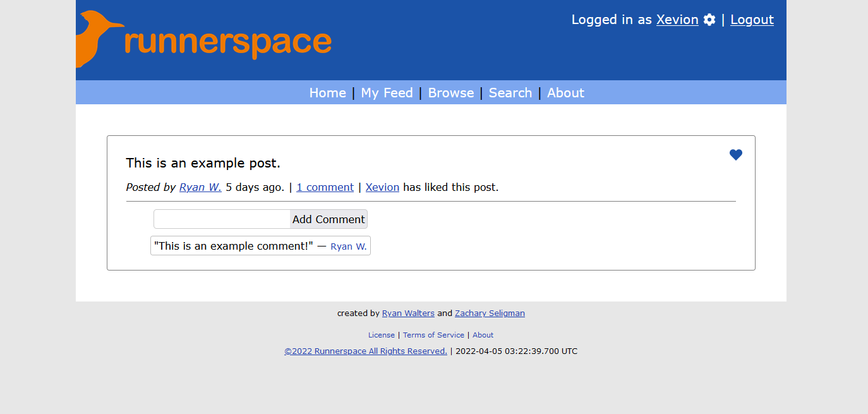Open My Feed in navigation bar
The width and height of the screenshot is (868, 414).
387,93
